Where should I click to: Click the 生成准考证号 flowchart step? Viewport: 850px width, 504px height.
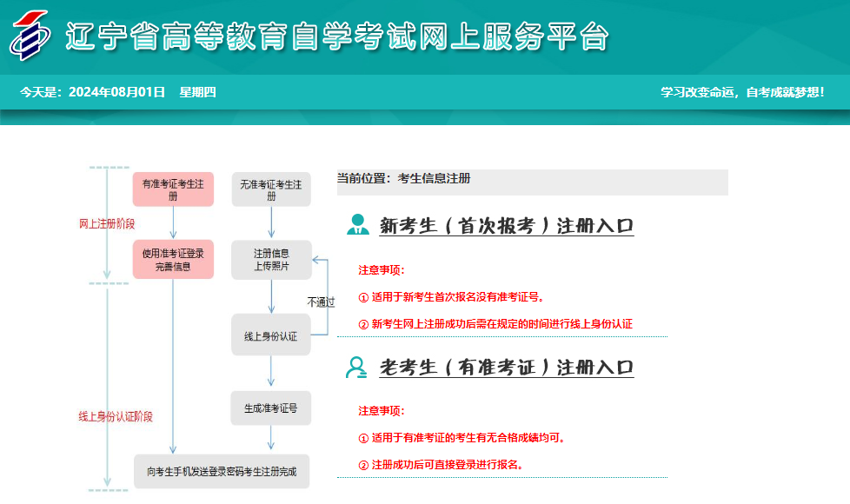click(x=271, y=407)
